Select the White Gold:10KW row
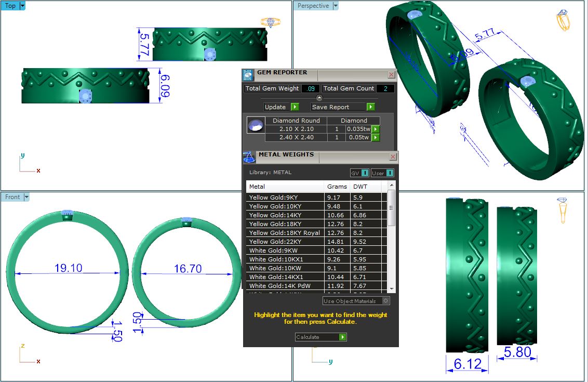The image size is (588, 382). [316, 268]
